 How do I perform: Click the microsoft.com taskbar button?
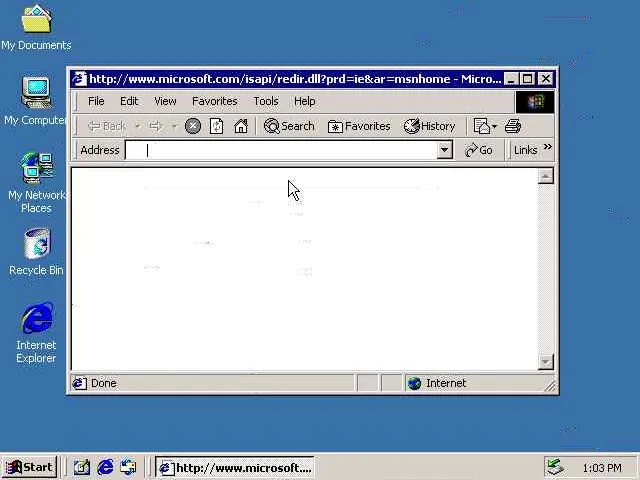click(x=235, y=467)
